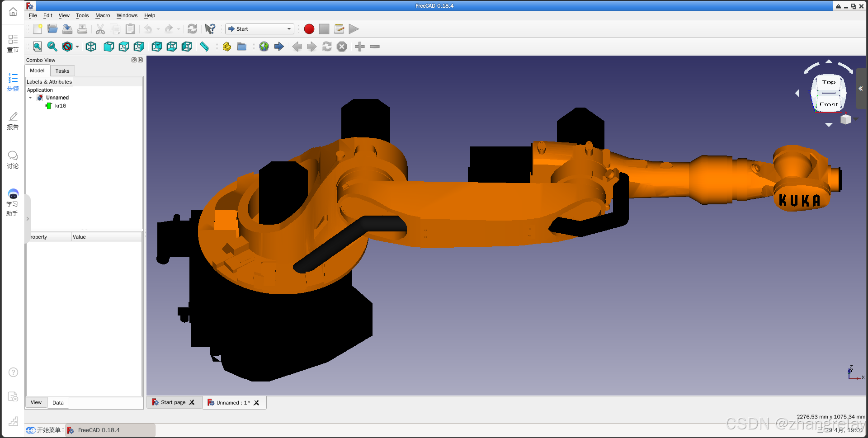The height and width of the screenshot is (438, 868).
Task: Click FreeCAD 0.18.4 in the taskbar
Action: tap(110, 430)
